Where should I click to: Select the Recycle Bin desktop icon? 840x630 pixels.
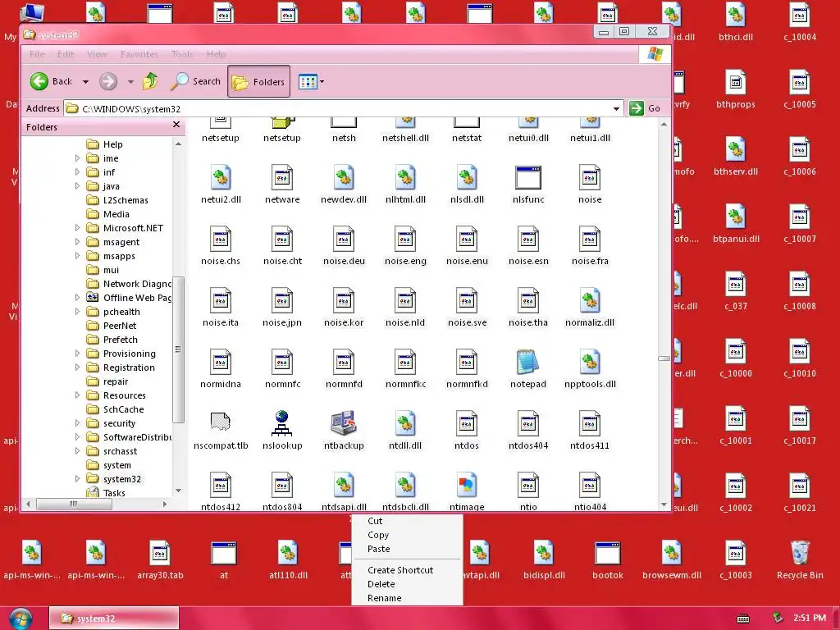pyautogui.click(x=800, y=554)
